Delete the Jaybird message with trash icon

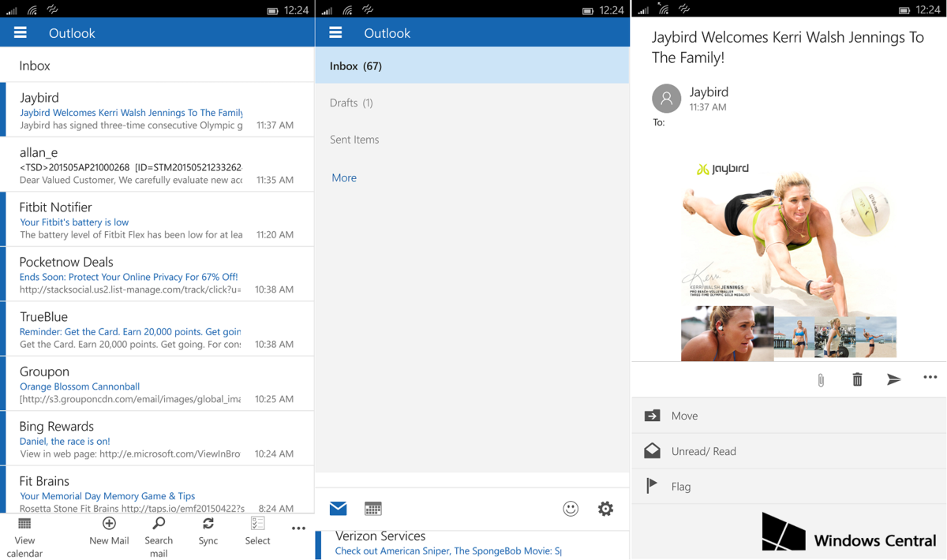point(857,379)
